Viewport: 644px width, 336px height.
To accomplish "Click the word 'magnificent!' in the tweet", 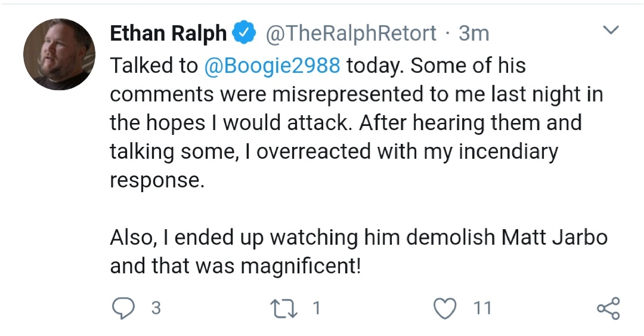I will 301,266.
